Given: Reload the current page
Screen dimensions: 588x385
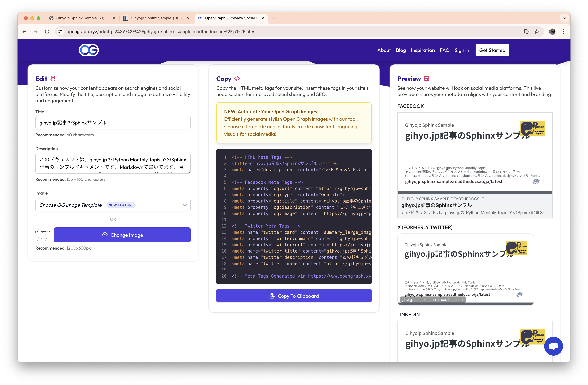Looking at the screenshot, I should [x=47, y=32].
